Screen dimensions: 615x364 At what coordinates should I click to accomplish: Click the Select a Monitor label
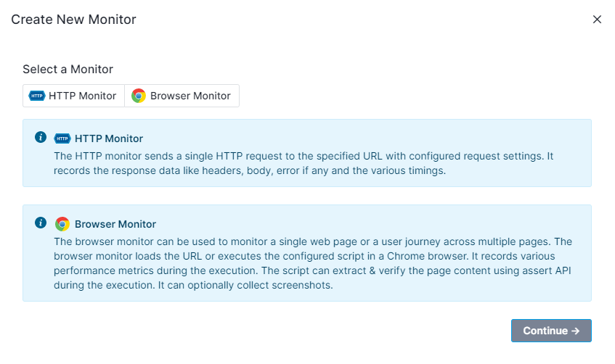(68, 70)
